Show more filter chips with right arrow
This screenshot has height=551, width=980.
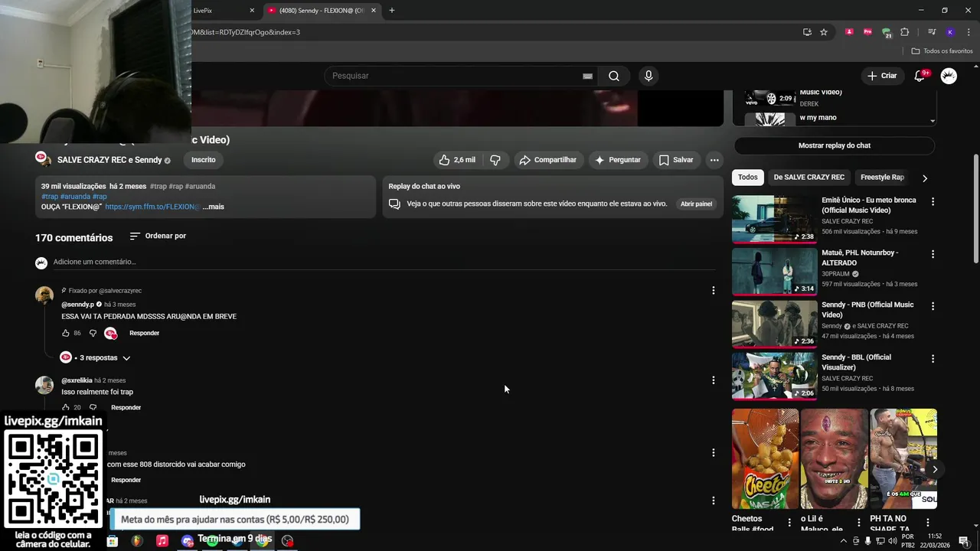(x=924, y=178)
